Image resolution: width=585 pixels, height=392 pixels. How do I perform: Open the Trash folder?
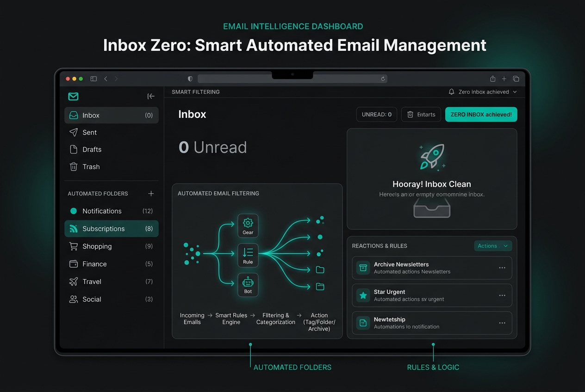(112, 167)
